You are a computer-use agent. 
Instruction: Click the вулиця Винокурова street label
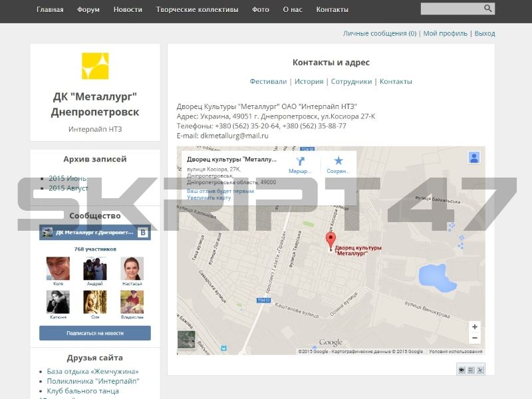coord(427,310)
